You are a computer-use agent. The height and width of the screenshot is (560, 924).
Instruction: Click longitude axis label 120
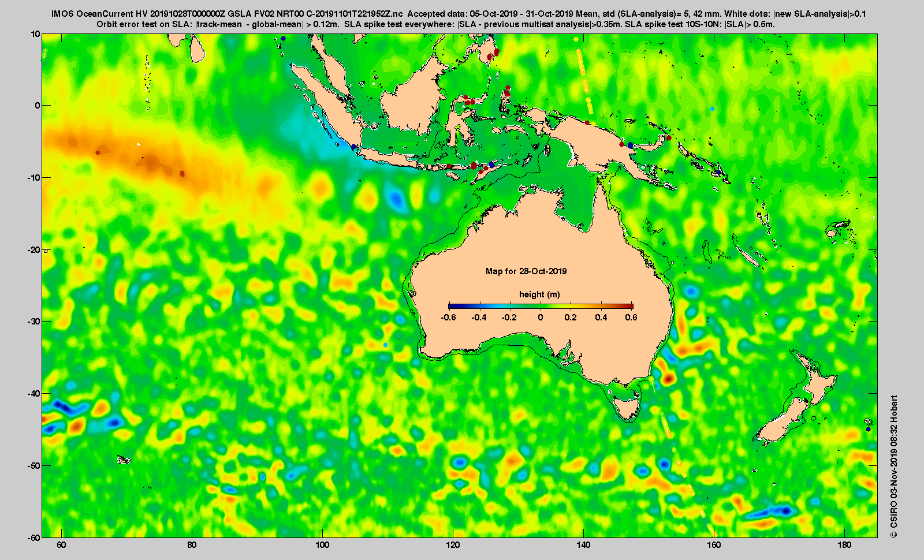tap(453, 545)
